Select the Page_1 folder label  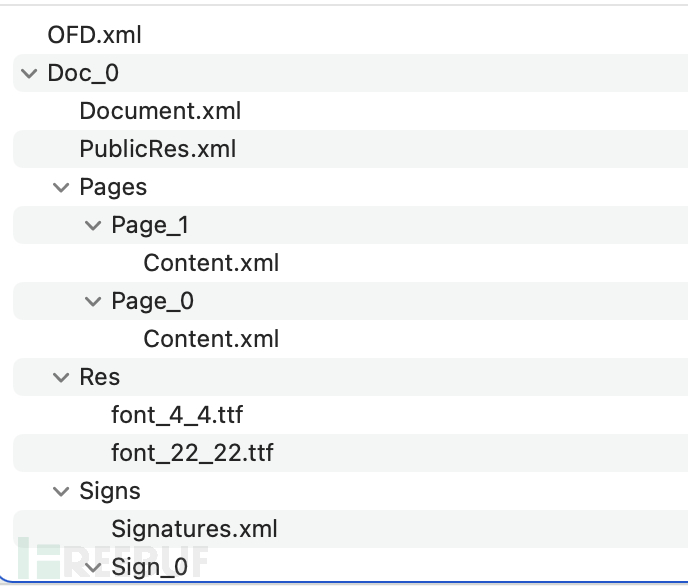pyautogui.click(x=150, y=225)
